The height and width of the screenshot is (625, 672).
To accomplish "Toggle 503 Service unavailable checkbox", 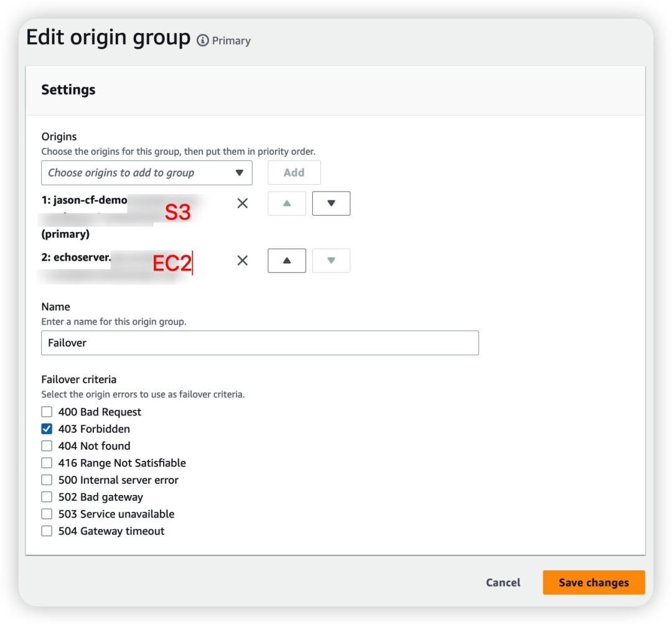I will (x=47, y=514).
